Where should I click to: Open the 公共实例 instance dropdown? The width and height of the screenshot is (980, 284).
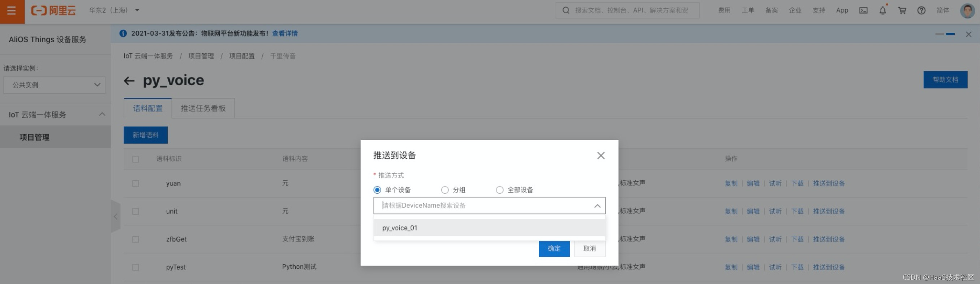tap(55, 85)
